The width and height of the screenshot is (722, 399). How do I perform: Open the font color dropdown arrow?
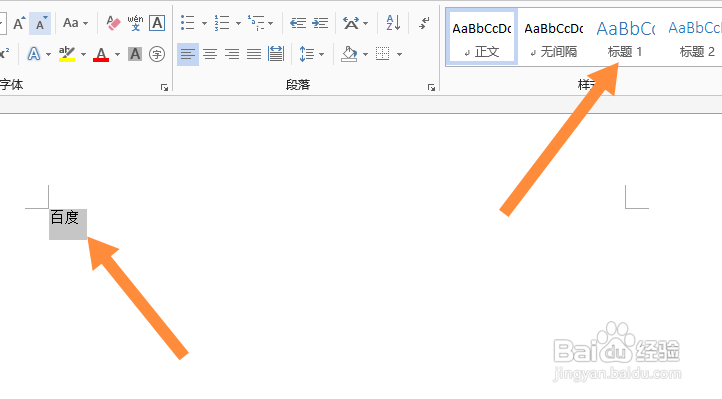(x=117, y=54)
